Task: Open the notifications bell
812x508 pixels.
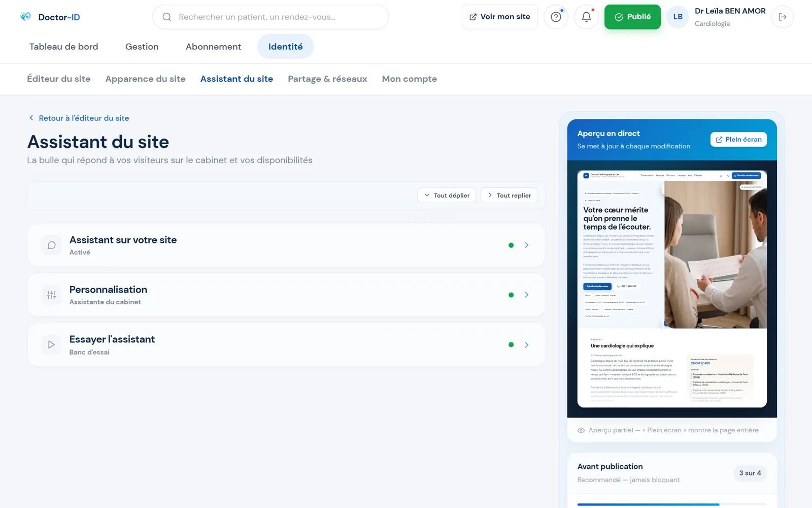Action: click(586, 17)
